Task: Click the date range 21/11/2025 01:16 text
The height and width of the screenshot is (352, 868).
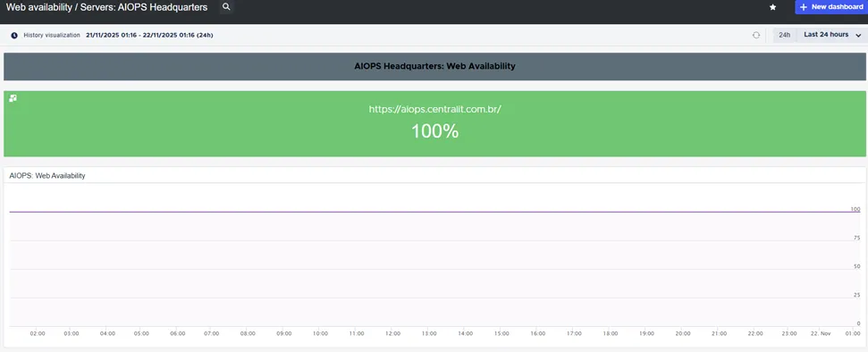Action: coord(149,35)
